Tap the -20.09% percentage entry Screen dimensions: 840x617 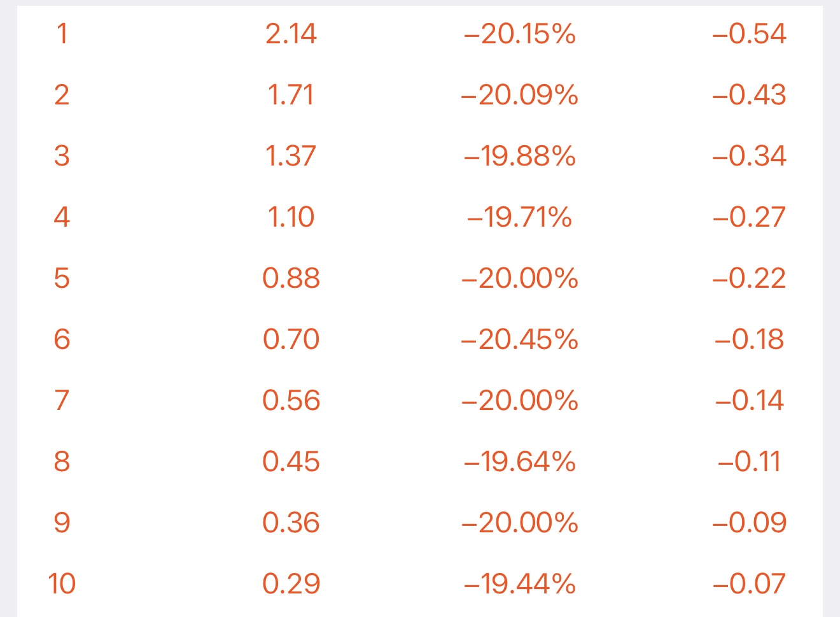coord(520,95)
